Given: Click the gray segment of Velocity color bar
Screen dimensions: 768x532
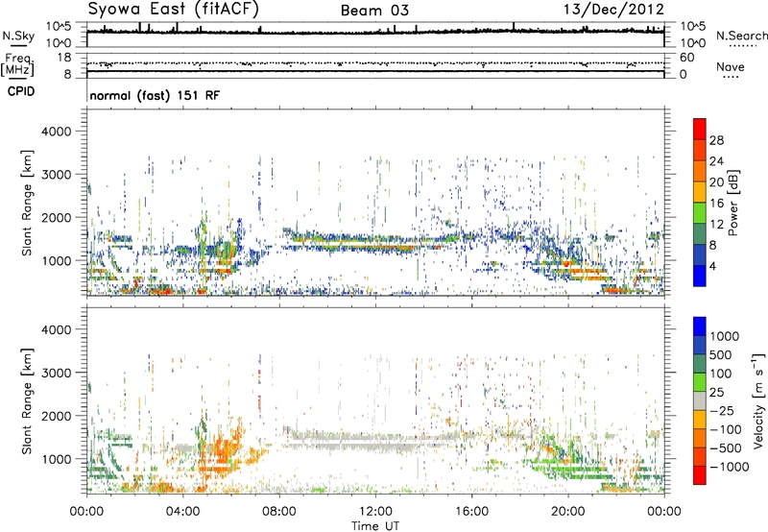Looking at the screenshot, I should pyautogui.click(x=700, y=400).
